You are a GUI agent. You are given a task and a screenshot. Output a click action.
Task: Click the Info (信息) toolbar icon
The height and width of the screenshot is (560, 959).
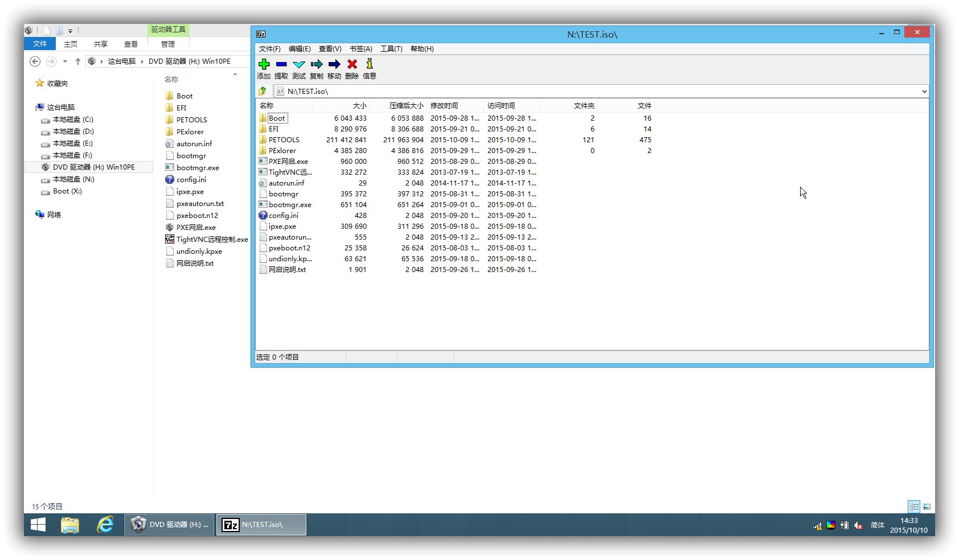coord(370,63)
